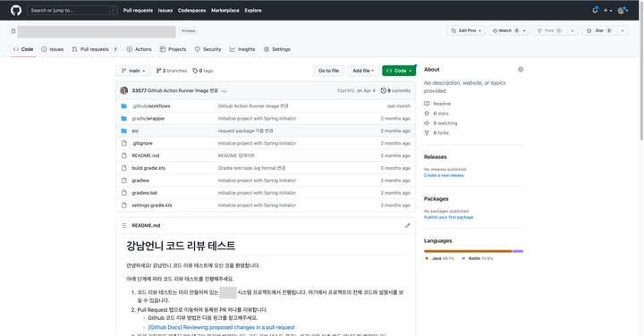Edit README with the pencil icon

408,225
